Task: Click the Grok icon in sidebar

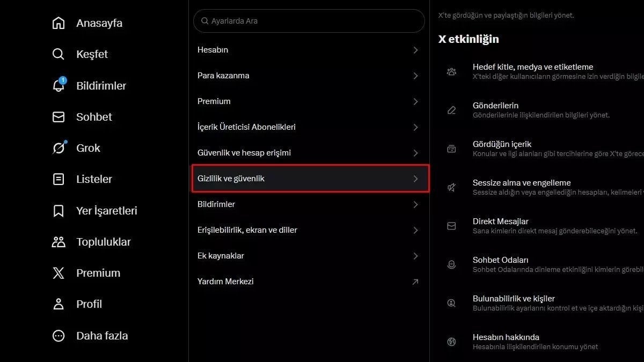Action: click(x=58, y=148)
